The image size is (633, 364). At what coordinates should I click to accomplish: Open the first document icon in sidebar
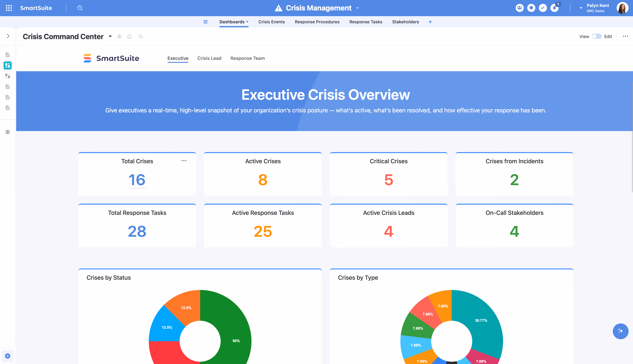(8, 55)
